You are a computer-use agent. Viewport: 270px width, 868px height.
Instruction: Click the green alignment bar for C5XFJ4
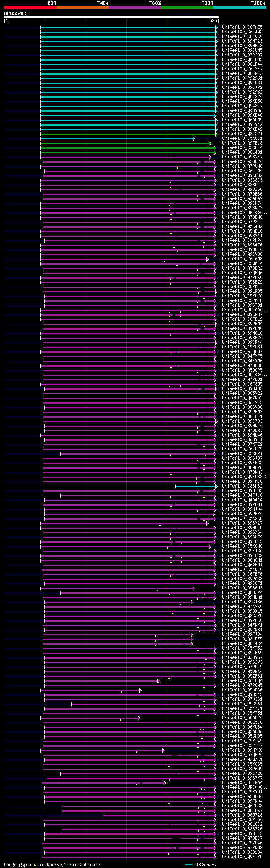tap(127, 147)
